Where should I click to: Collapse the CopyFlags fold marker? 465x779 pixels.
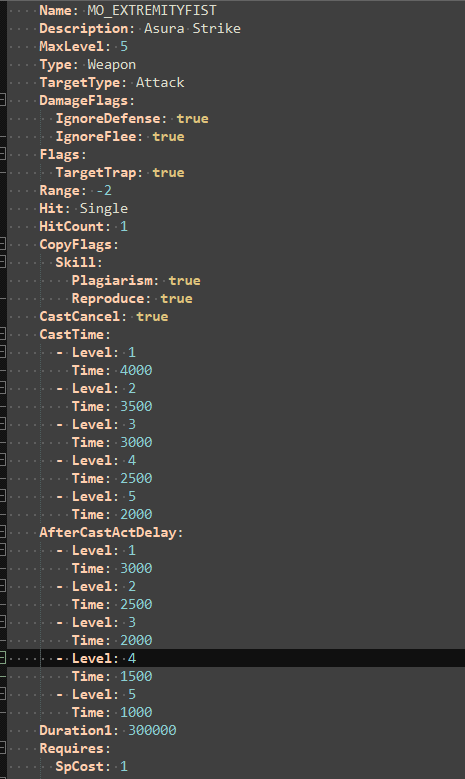[x=2, y=244]
